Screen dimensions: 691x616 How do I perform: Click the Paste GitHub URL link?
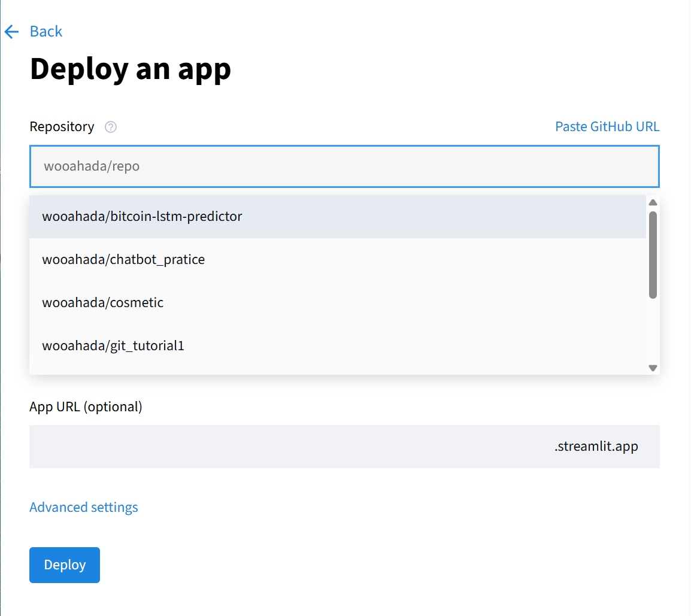pos(607,126)
